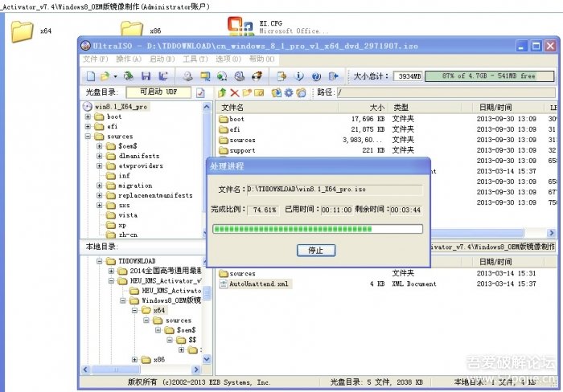Viewport: 563px width, 392px height.
Task: Click the Help question mark icon
Action: [316, 76]
